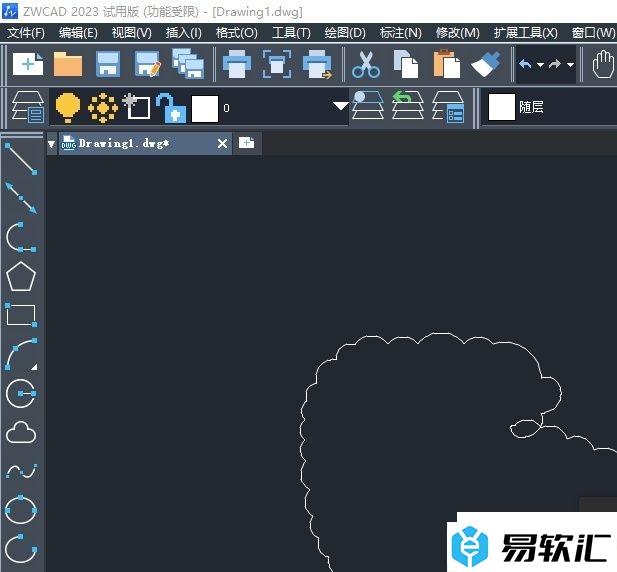Select the Spline tool
The image size is (617, 572).
(x=21, y=471)
